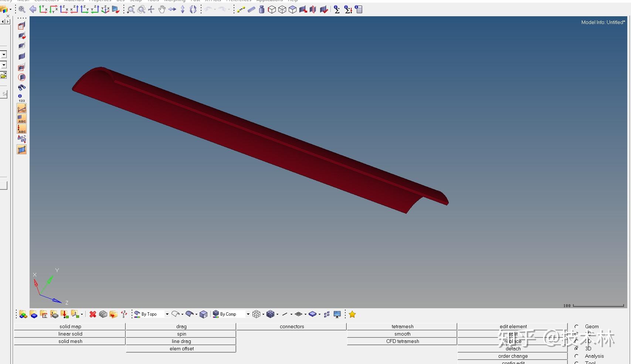Click the fit model to window icon
The height and width of the screenshot is (364, 631).
coord(22,10)
